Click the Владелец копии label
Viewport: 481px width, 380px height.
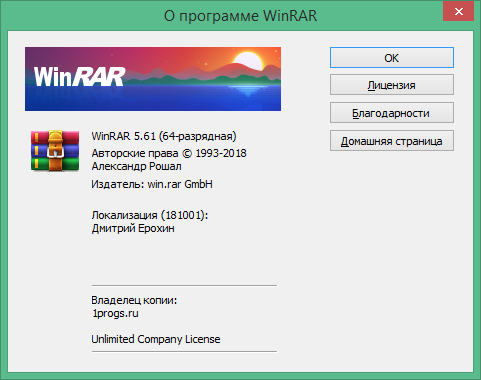[x=134, y=300]
